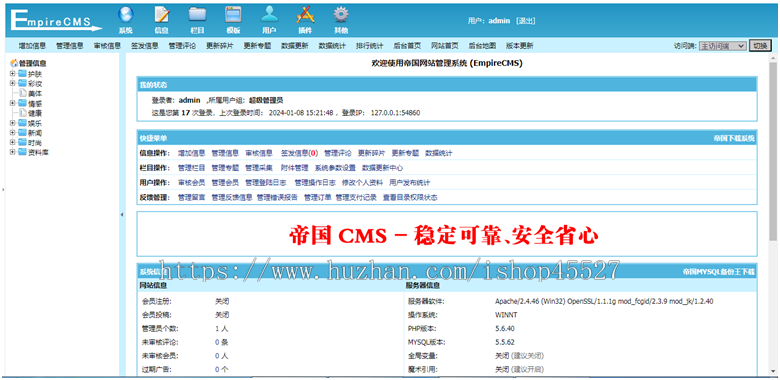Open the 栏目 folder icon in header
Viewport: 780px width, 380px height.
click(x=197, y=15)
